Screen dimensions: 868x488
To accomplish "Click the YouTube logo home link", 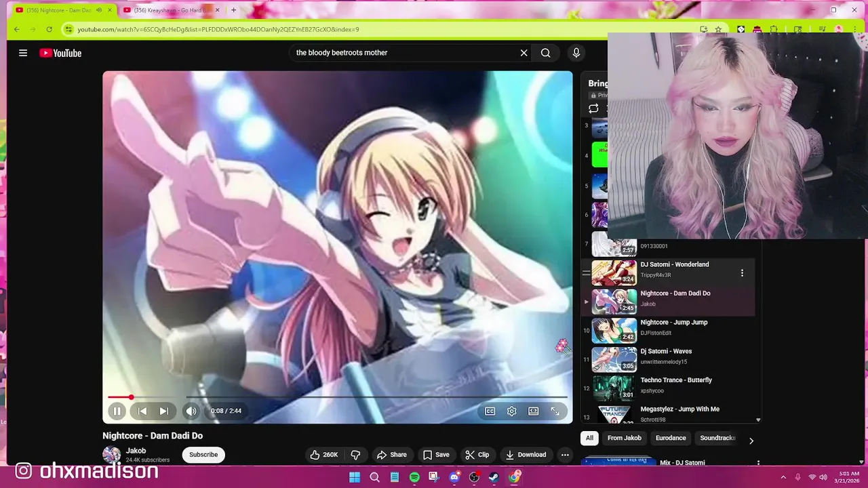I will 60,53.
